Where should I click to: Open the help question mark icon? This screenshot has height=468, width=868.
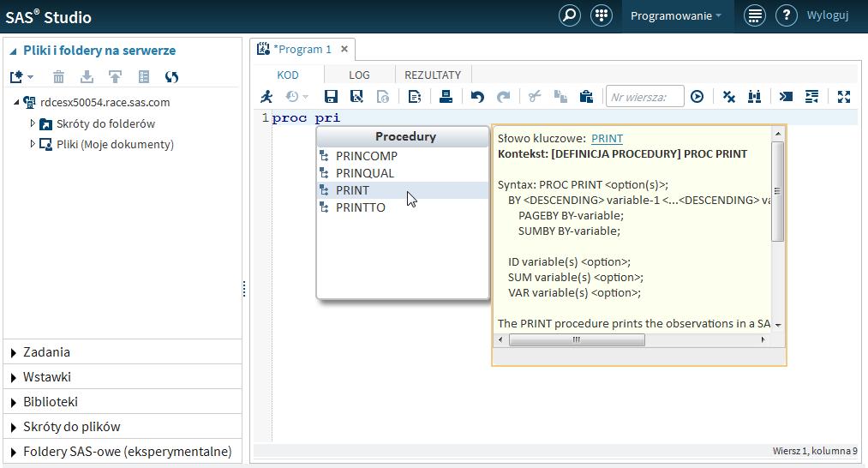[786, 15]
